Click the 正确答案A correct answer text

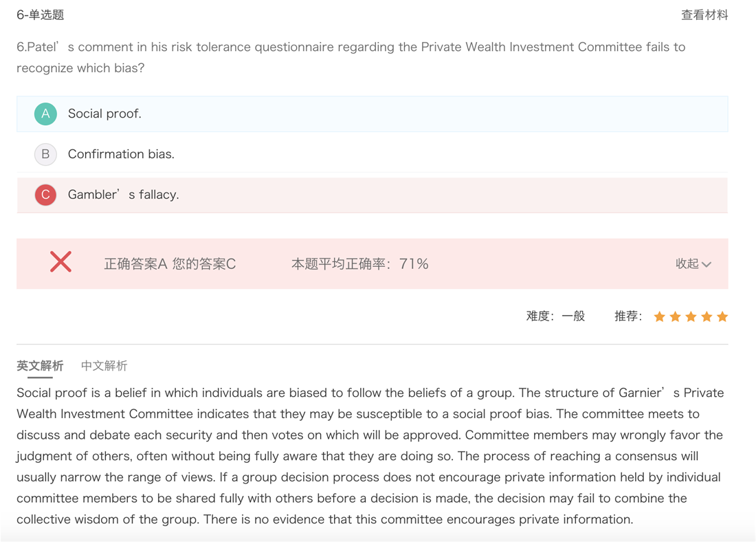[x=135, y=264]
